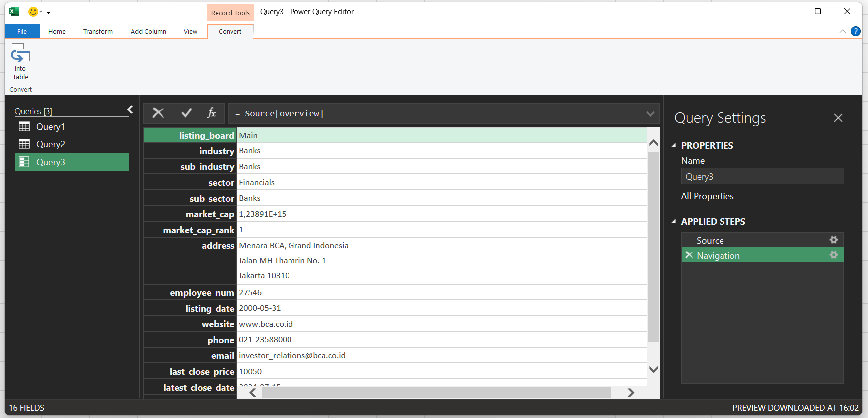The width and height of the screenshot is (868, 418).
Task: Select Query3 in the Queries list
Action: tap(72, 162)
